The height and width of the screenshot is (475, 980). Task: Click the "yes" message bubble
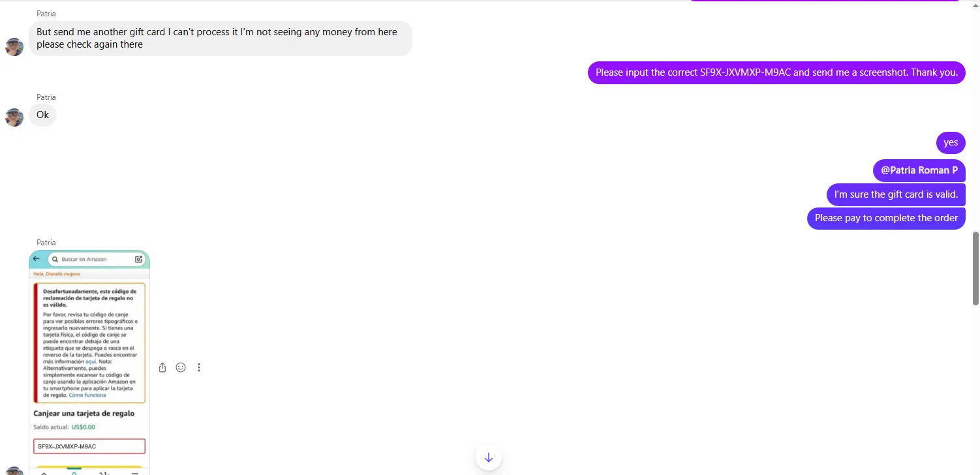point(951,143)
